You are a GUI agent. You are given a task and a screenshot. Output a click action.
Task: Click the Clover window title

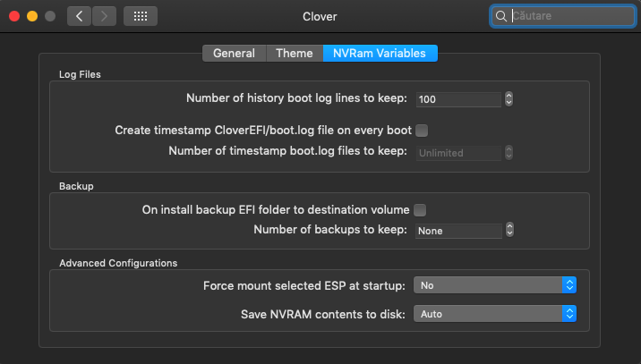tap(320, 17)
